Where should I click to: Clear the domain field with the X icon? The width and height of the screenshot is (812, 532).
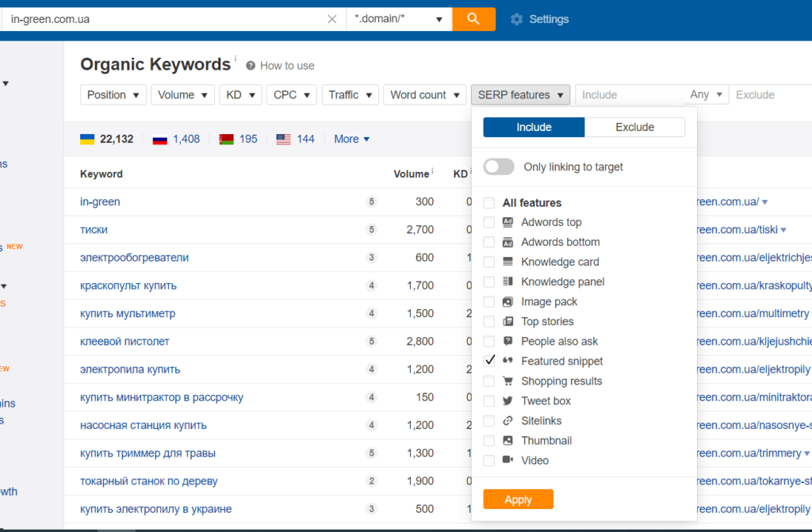(332, 19)
